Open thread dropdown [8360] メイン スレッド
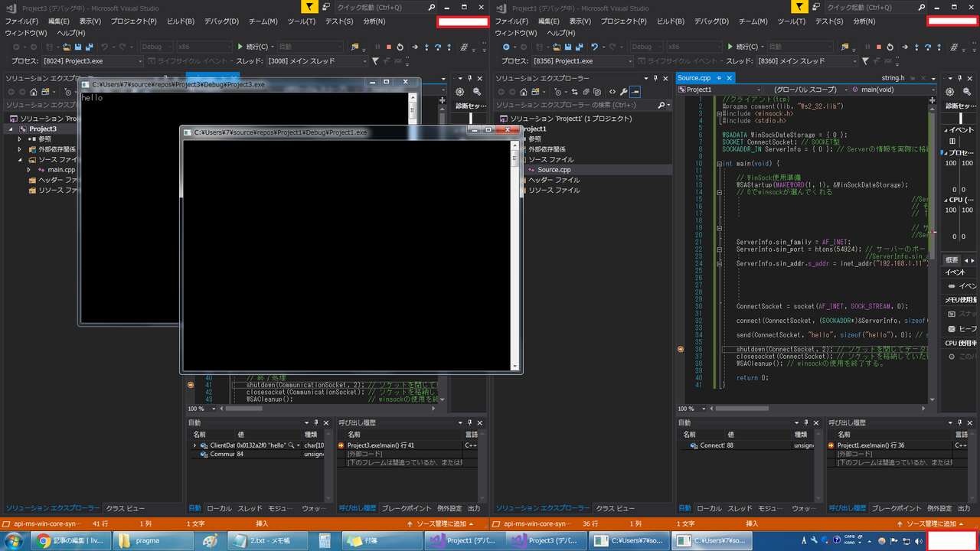Screen dimensions: 980x551 coord(807,61)
